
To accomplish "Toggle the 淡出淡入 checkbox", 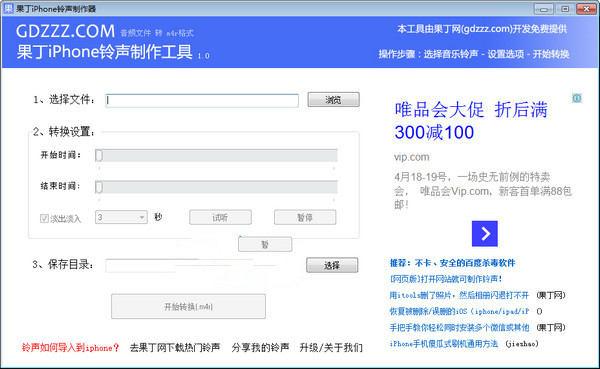I will tap(44, 219).
